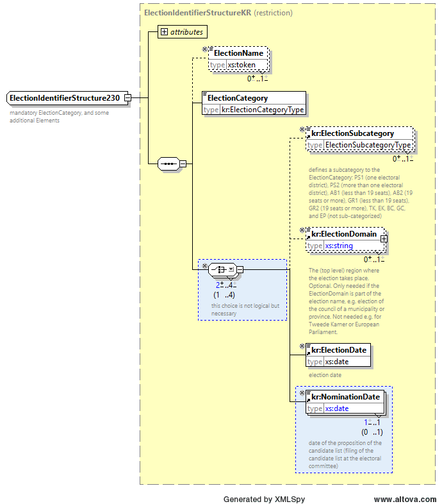Click the 1..1 occurrence label under NominationDate
Viewport: 442px width, 504px height.
click(x=372, y=423)
